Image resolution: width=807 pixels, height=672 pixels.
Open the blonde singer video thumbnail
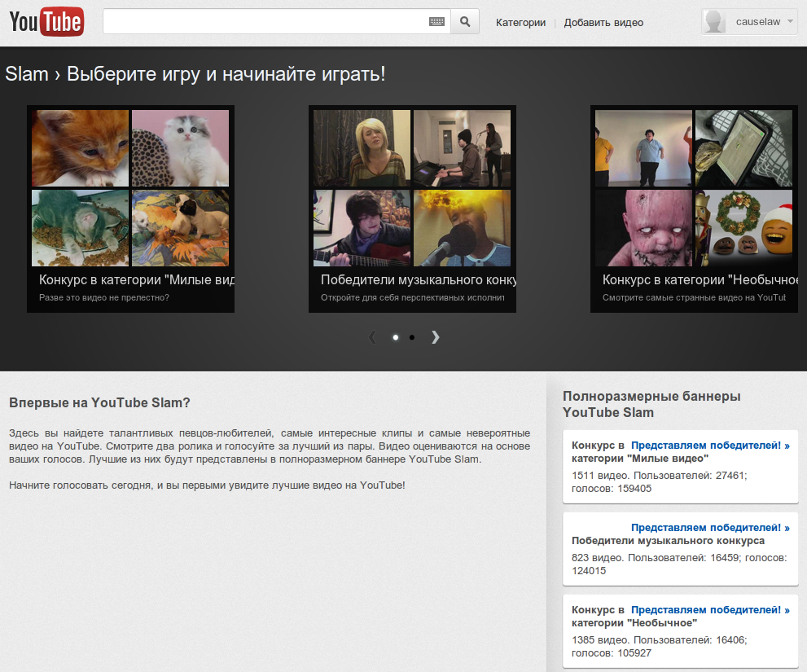click(x=362, y=147)
